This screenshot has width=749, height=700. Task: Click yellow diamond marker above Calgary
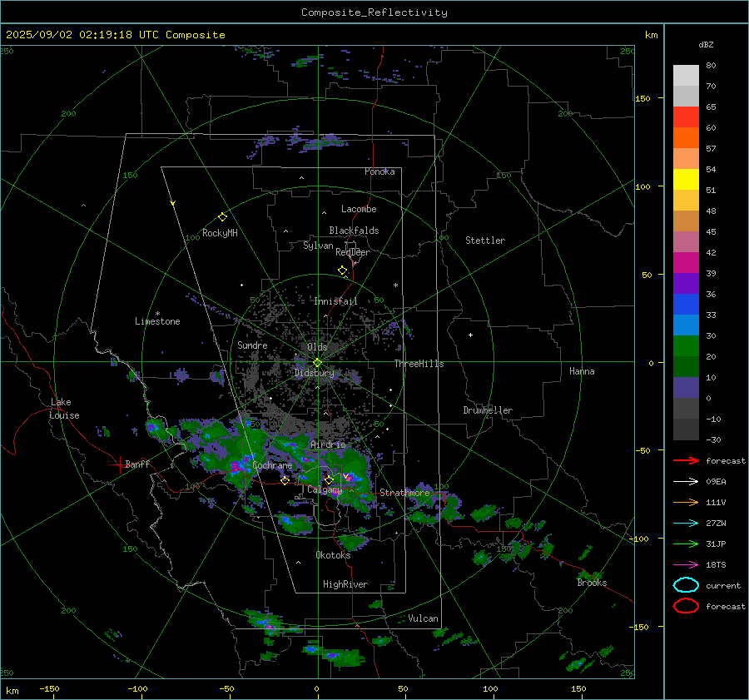[329, 479]
